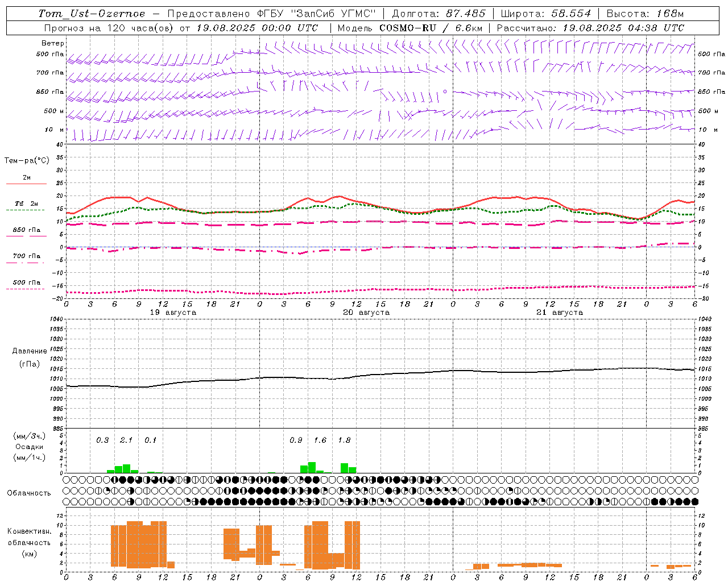Click the Давление pressure panel label

point(30,351)
